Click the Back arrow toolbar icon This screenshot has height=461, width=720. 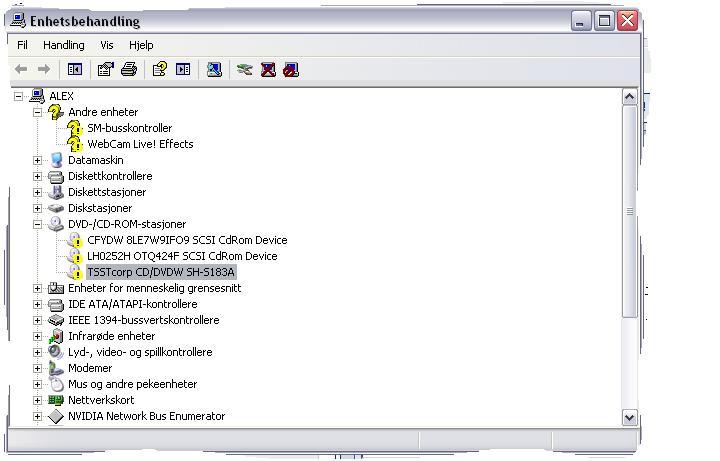(x=21, y=69)
